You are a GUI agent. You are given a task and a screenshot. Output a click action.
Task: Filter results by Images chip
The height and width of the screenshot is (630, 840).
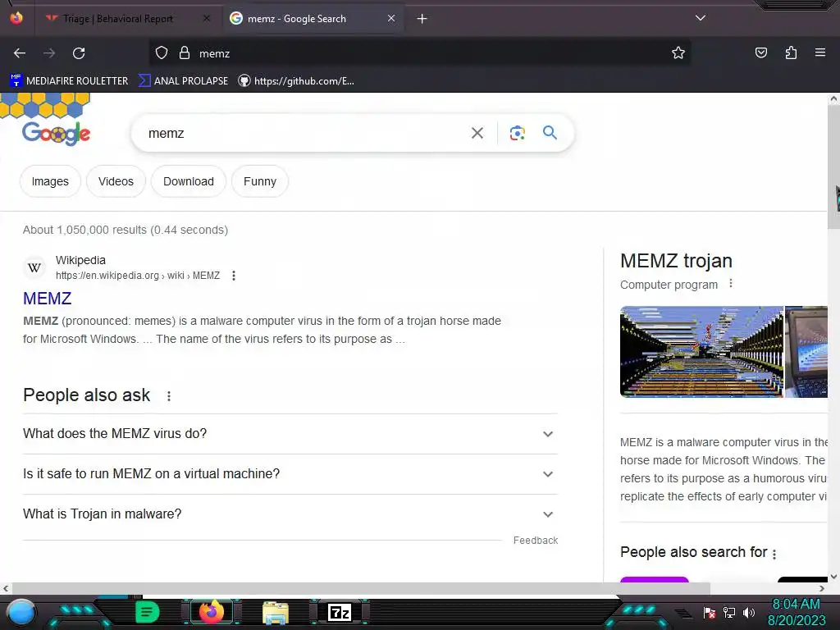50,181
